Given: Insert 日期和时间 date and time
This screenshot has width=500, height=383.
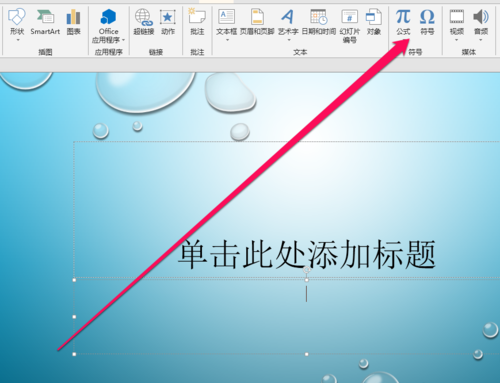Looking at the screenshot, I should pos(319,23).
